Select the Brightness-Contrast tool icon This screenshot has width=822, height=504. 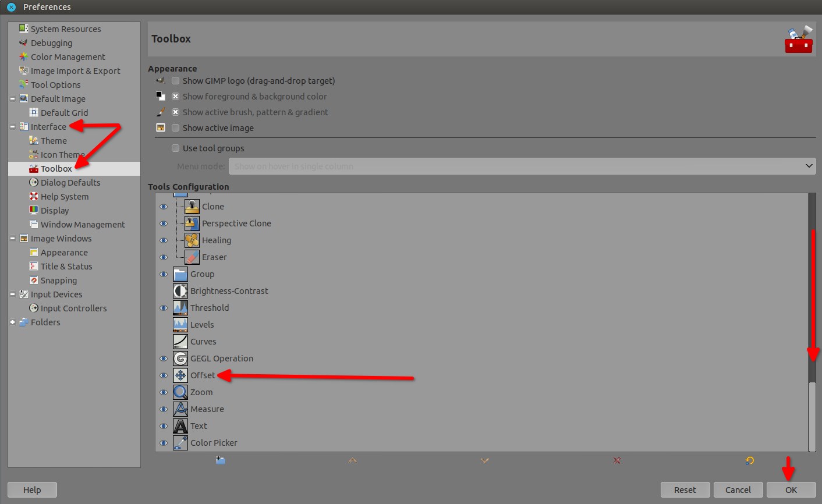point(180,291)
